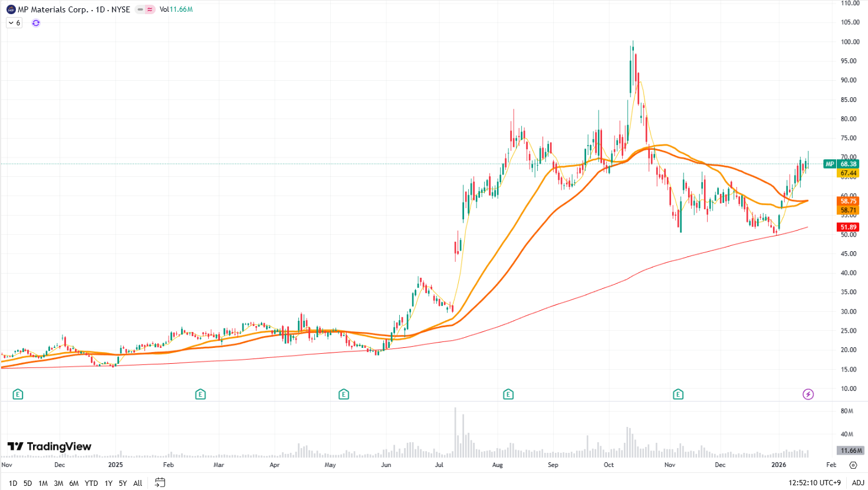The height and width of the screenshot is (490, 868).
Task: Click the 2026 label on time axis
Action: [779, 465]
